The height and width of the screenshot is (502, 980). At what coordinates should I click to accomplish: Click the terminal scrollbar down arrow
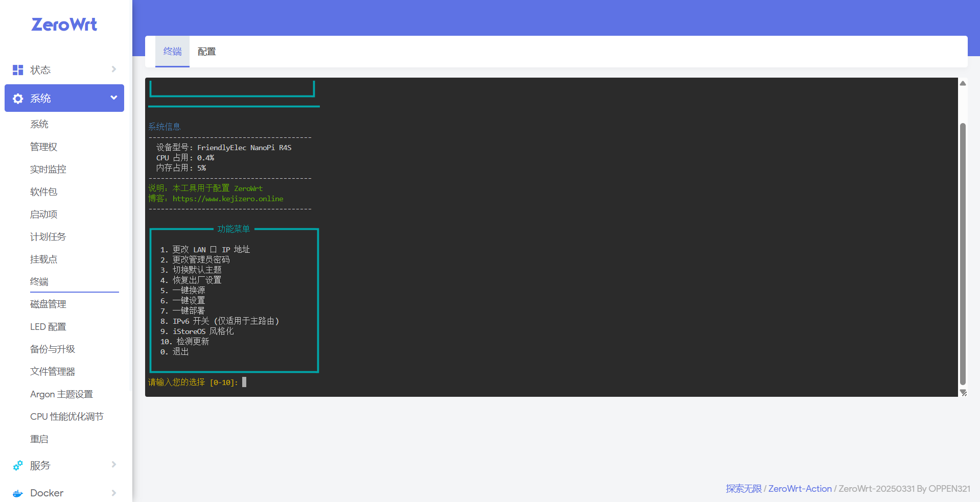[963, 392]
